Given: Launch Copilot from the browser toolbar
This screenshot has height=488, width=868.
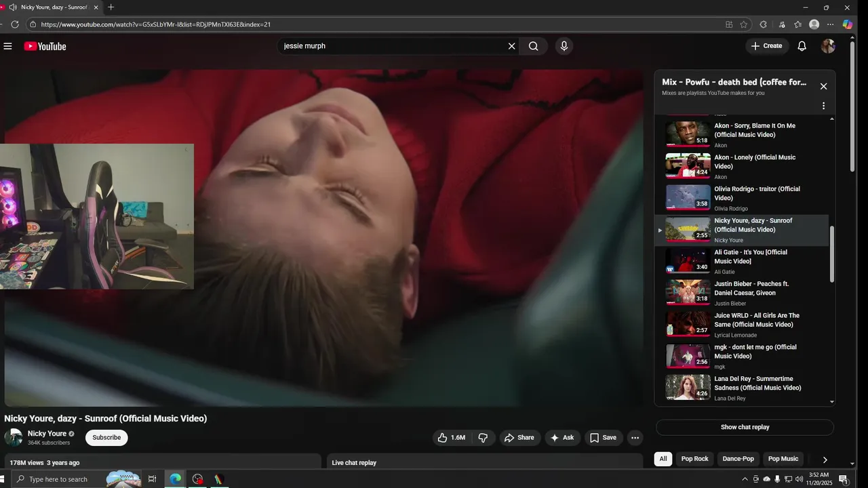Looking at the screenshot, I should pyautogui.click(x=848, y=24).
